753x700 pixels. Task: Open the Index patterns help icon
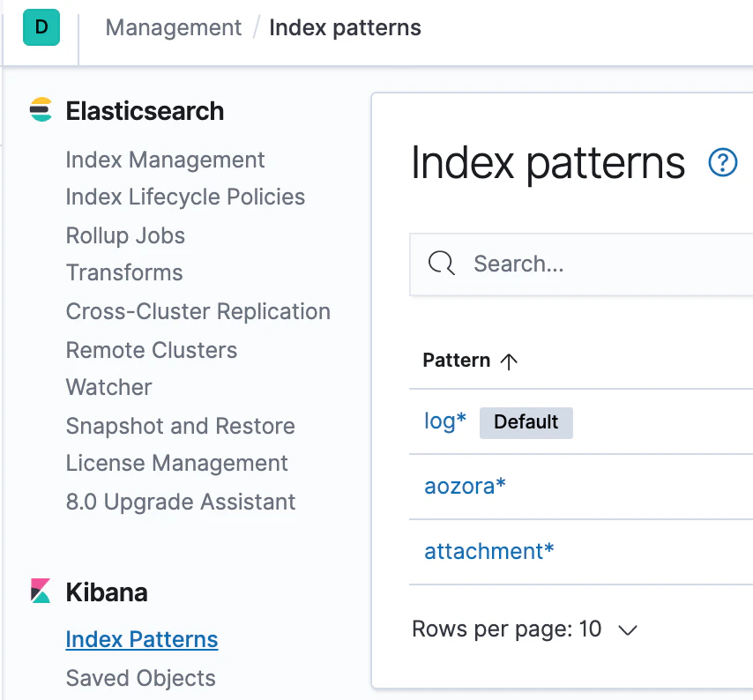pyautogui.click(x=723, y=162)
